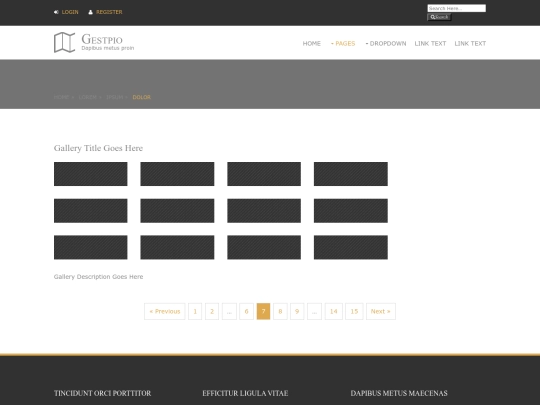
Task: Open third thumbnail in bottom gallery row
Action: tap(264, 247)
